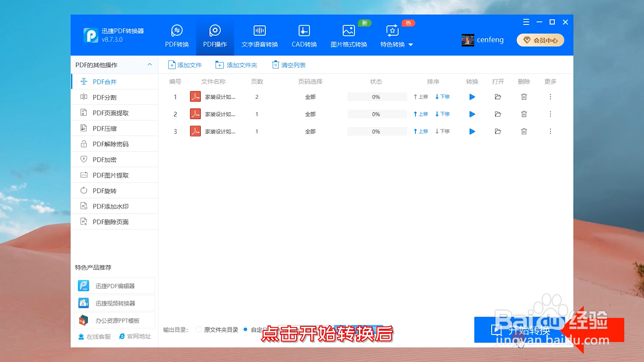Open the 图片格式转换 image icon
Image resolution: width=644 pixels, height=362 pixels.
(x=348, y=31)
